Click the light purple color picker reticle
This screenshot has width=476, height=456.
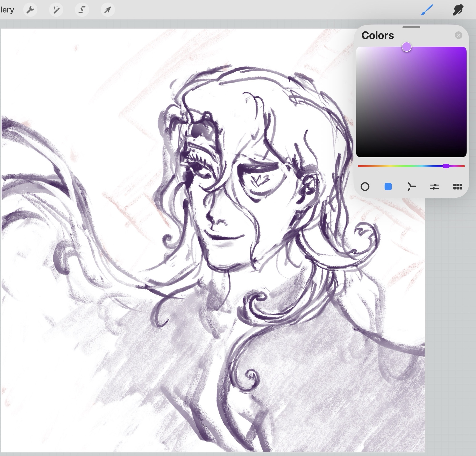coord(407,47)
